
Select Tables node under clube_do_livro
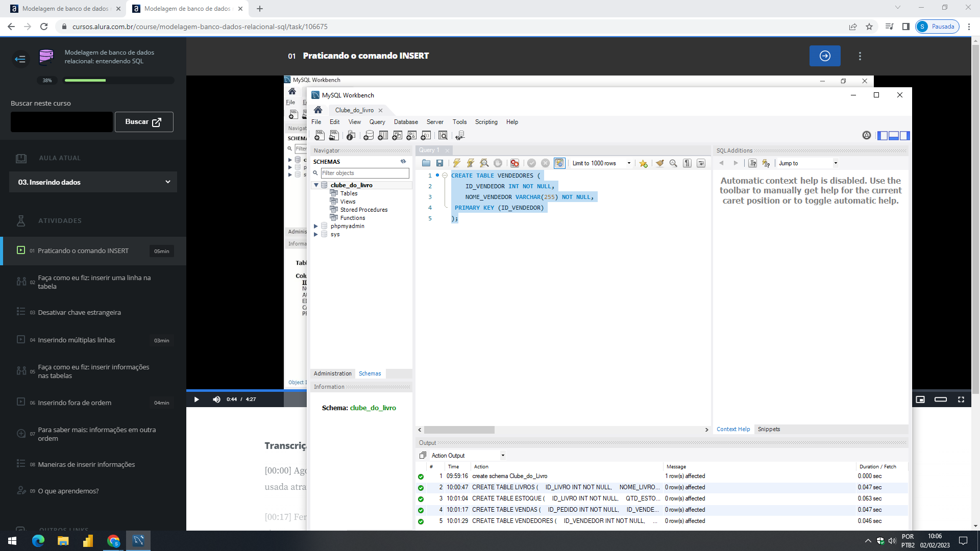(x=349, y=193)
